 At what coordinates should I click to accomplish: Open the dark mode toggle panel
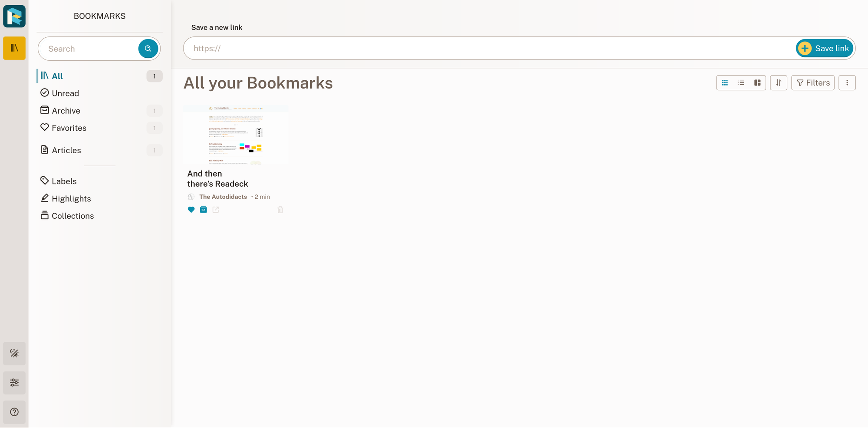coord(14,353)
